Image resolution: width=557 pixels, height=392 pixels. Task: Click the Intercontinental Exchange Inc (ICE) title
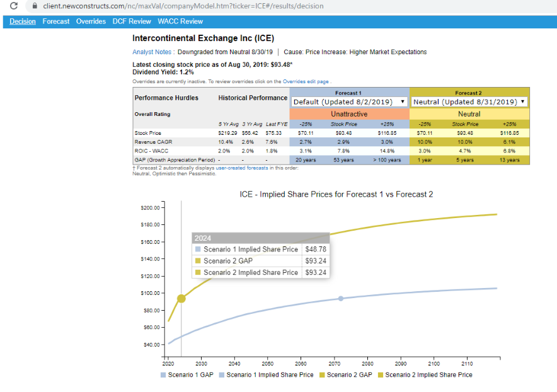click(203, 38)
